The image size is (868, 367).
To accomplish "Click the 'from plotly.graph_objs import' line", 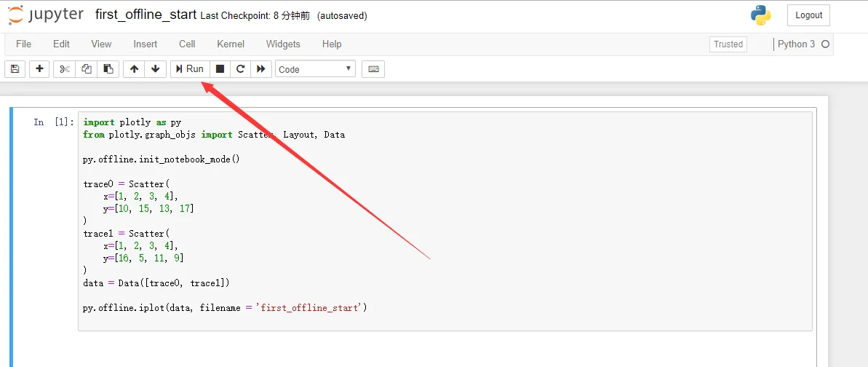I will point(214,134).
